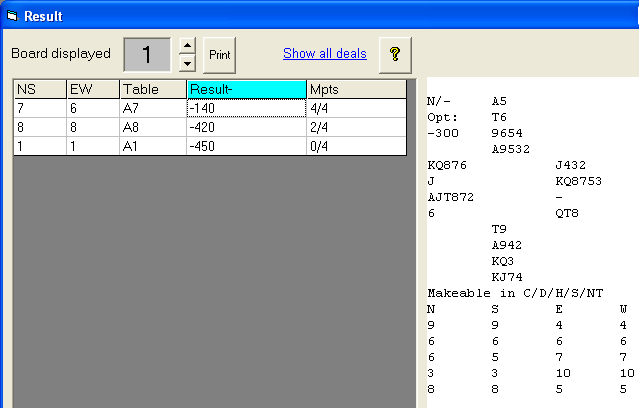Select the -140 result cell
This screenshot has height=408, width=639.
pos(247,108)
